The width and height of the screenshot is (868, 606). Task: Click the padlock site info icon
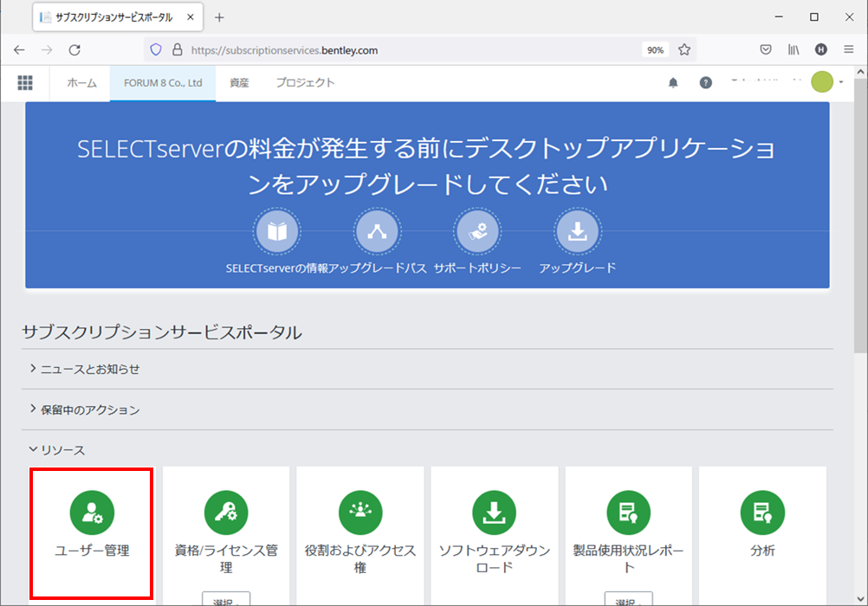click(x=177, y=50)
